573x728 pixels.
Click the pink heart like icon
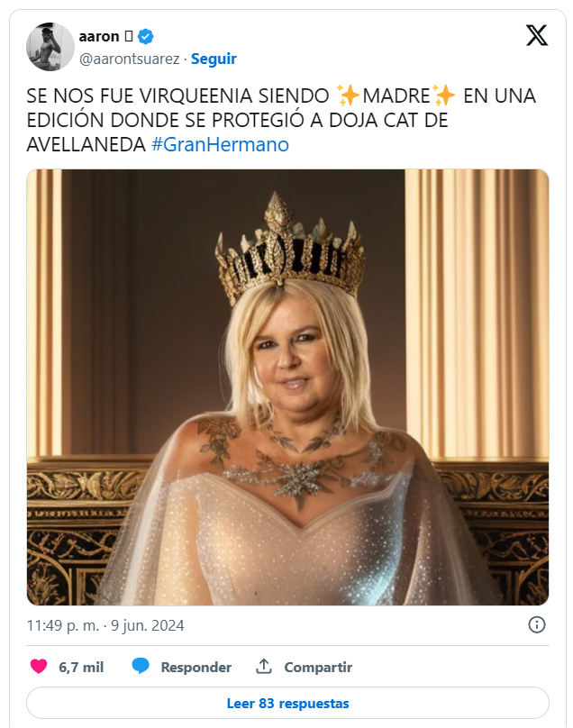pyautogui.click(x=39, y=666)
